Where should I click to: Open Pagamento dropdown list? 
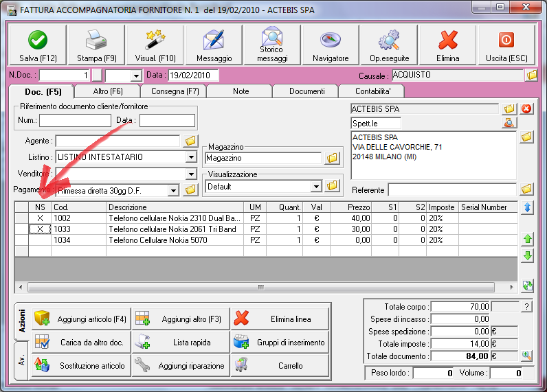[x=173, y=189]
